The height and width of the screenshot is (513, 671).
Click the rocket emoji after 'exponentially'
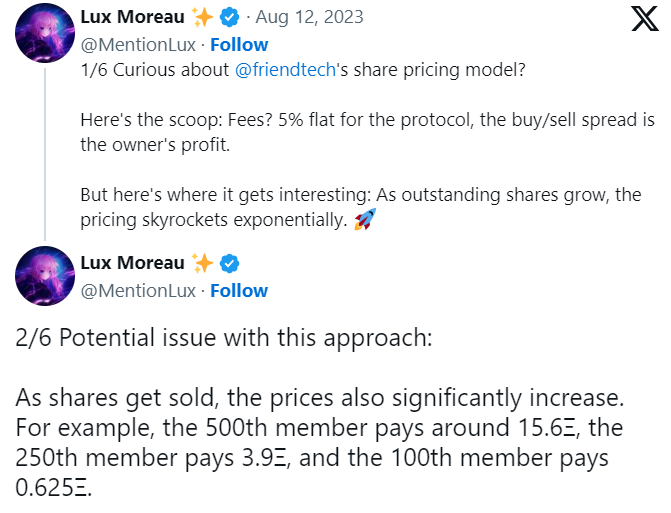point(365,219)
